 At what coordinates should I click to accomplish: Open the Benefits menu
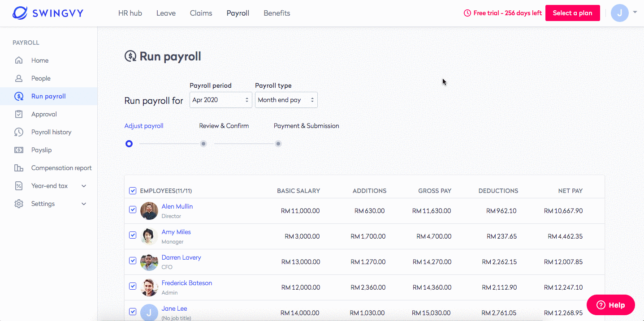pyautogui.click(x=277, y=13)
